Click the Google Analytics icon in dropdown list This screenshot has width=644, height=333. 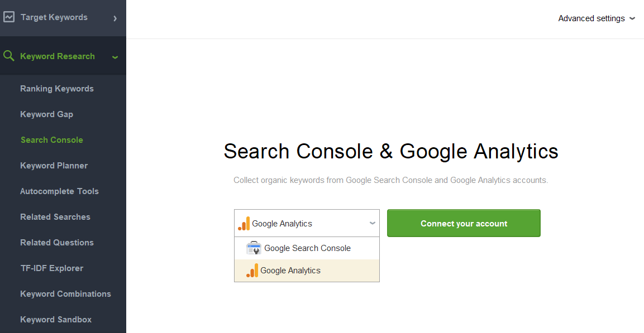point(252,271)
